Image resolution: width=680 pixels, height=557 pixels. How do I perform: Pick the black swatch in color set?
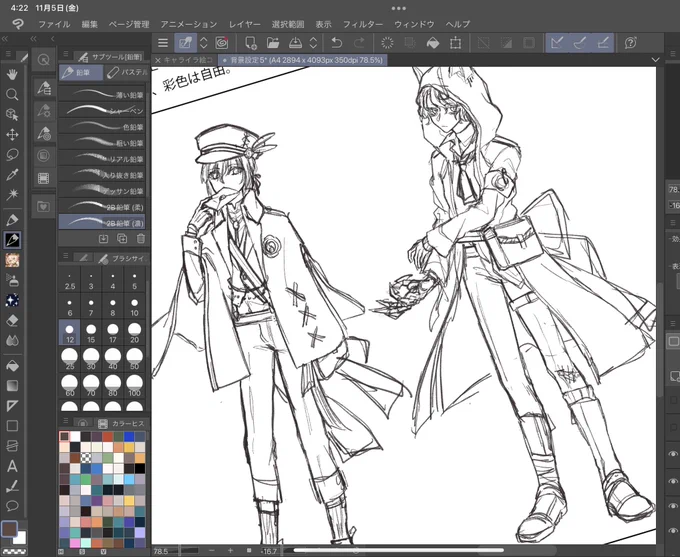coord(140,469)
